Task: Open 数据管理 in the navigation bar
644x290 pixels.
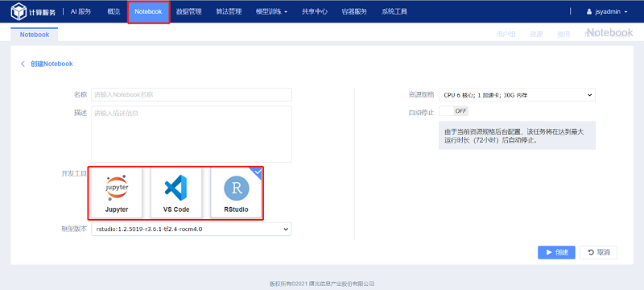Action: coord(189,11)
